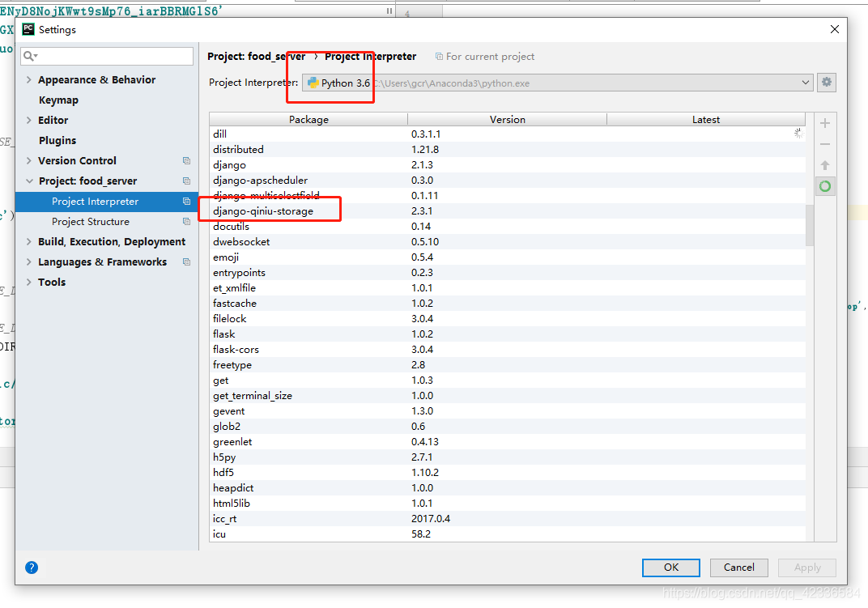Image resolution: width=868 pixels, height=608 pixels.
Task: Click the minus icon to uninstall package
Action: (825, 144)
